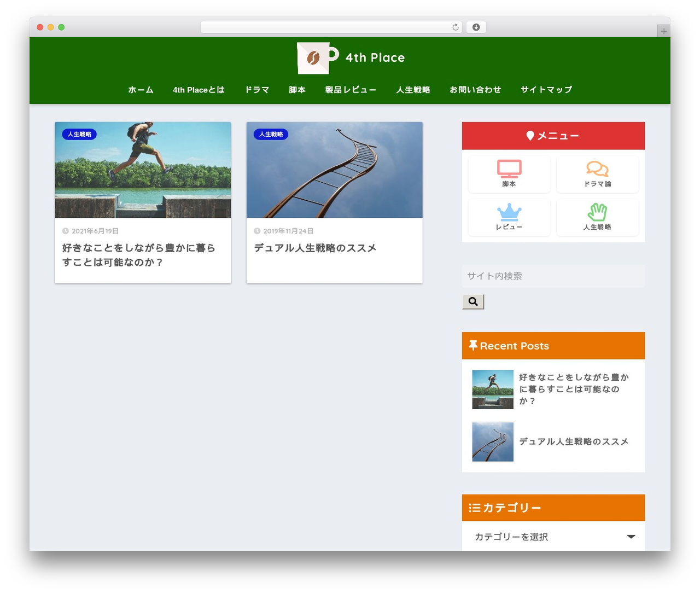Open recent post デュアル人生戦略のススメ in sidebar

(x=574, y=441)
